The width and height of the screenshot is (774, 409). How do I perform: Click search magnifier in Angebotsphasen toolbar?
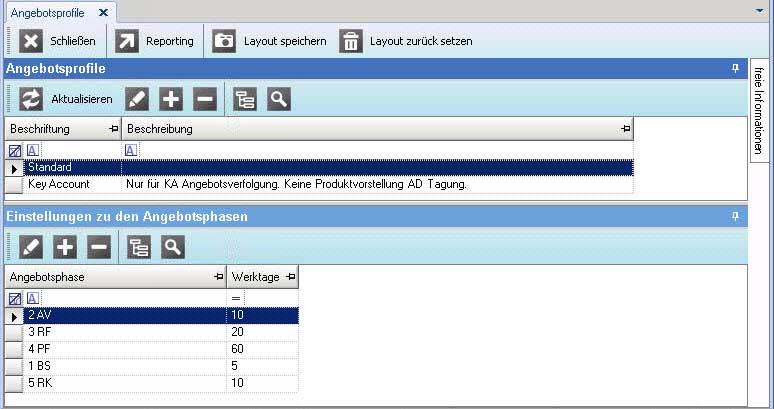click(172, 247)
